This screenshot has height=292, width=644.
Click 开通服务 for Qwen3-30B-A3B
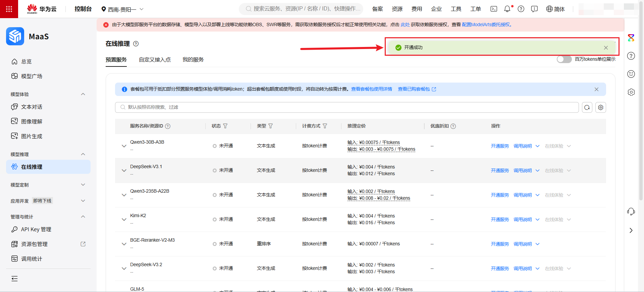[500, 146]
